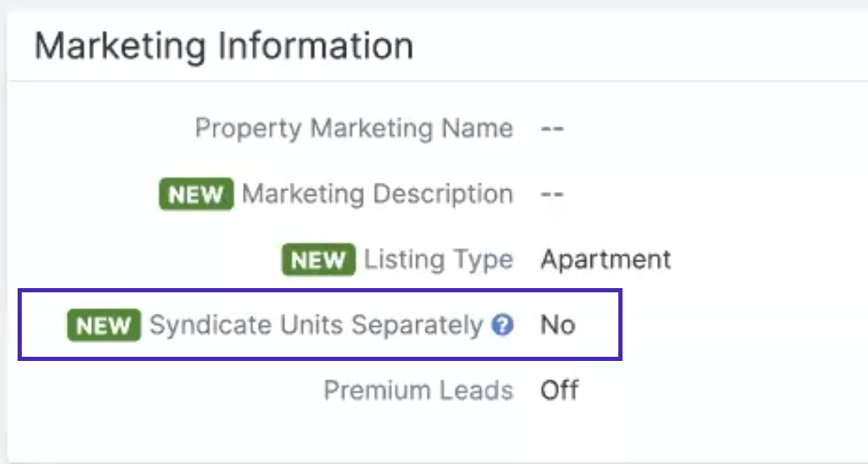868x464 pixels.
Task: Click the Syndicate Units Separately label
Action: coord(316,325)
